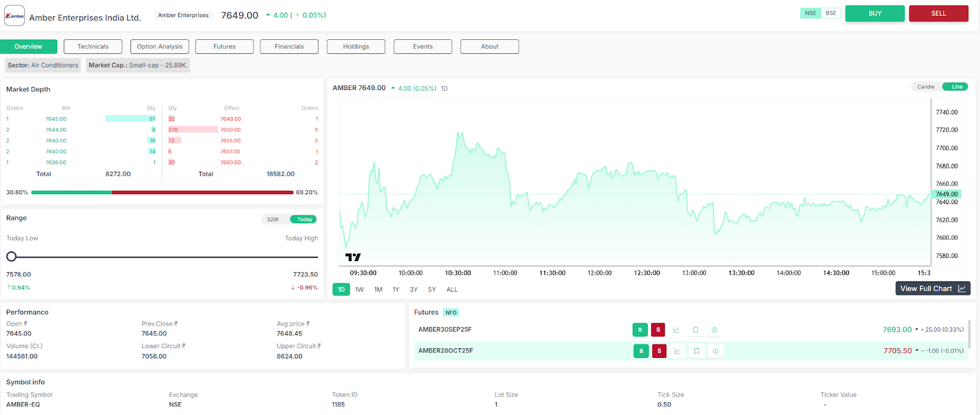Choose the ALL chart time range

pyautogui.click(x=452, y=289)
